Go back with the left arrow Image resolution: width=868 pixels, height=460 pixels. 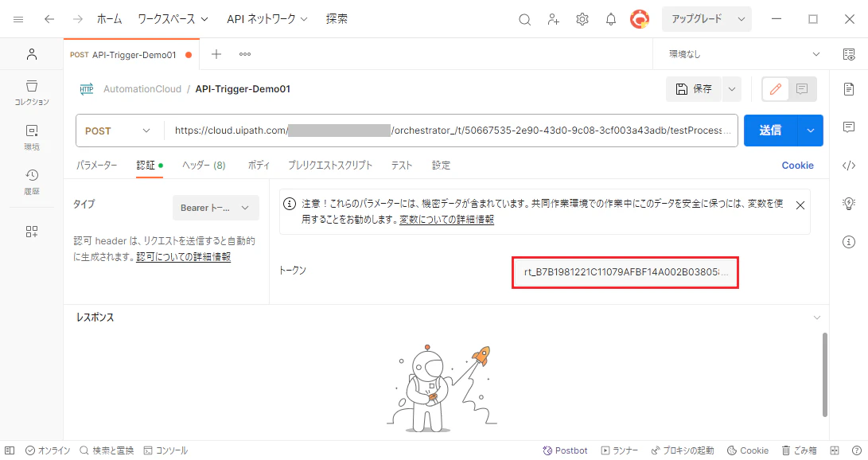tap(49, 19)
